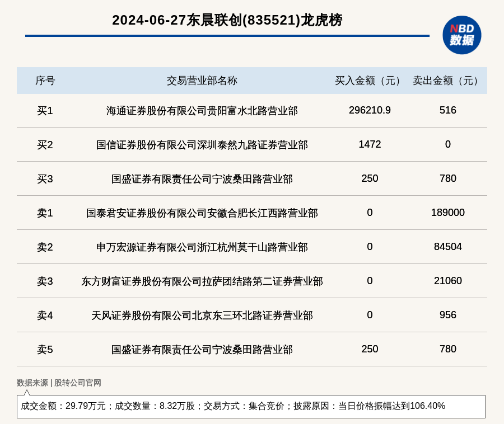Select sell amount 780 in 买3 row
The height and width of the screenshot is (424, 504).
pos(448,178)
